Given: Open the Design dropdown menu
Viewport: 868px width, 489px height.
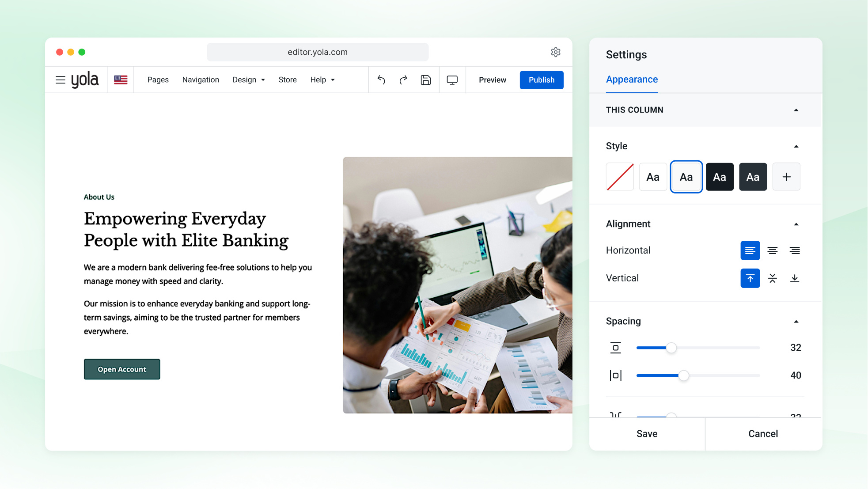Looking at the screenshot, I should pyautogui.click(x=249, y=80).
